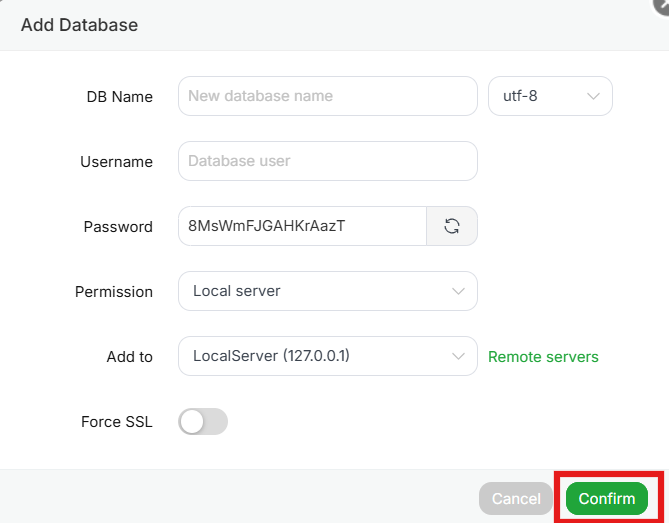Expand the Permission Local server dropdown
The width and height of the screenshot is (669, 523).
point(328,291)
